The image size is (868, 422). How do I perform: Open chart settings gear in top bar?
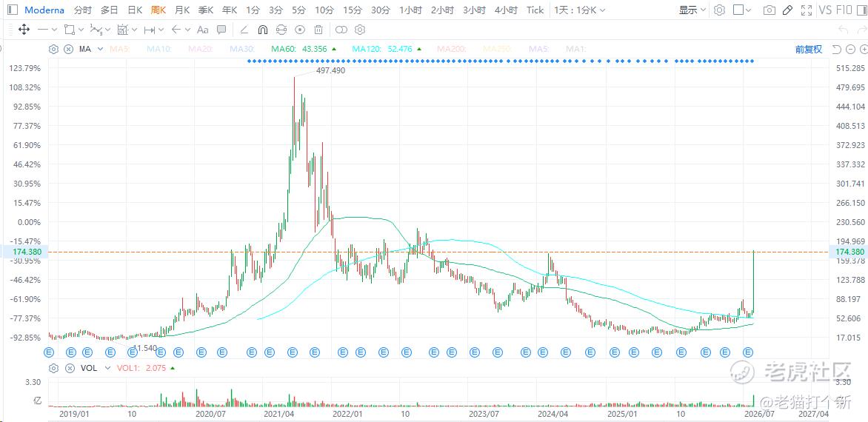[719, 10]
